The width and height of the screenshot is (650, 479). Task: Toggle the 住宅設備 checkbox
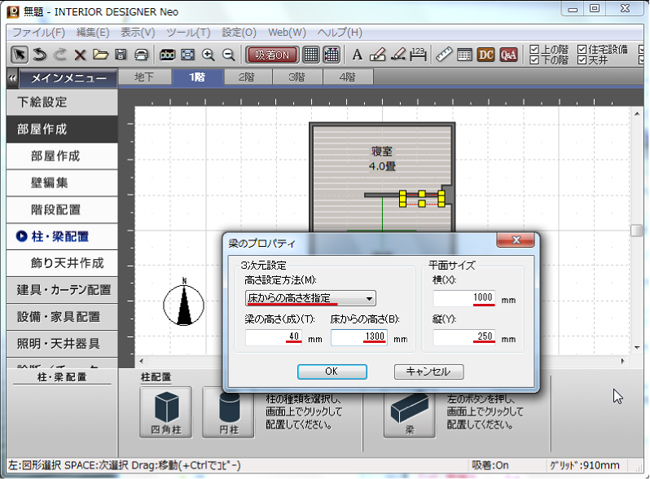[x=582, y=48]
